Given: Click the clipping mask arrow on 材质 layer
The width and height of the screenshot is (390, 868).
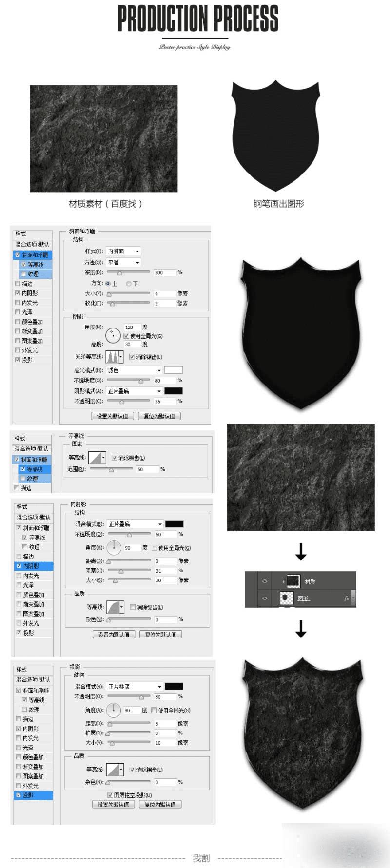Looking at the screenshot, I should pyautogui.click(x=284, y=582).
